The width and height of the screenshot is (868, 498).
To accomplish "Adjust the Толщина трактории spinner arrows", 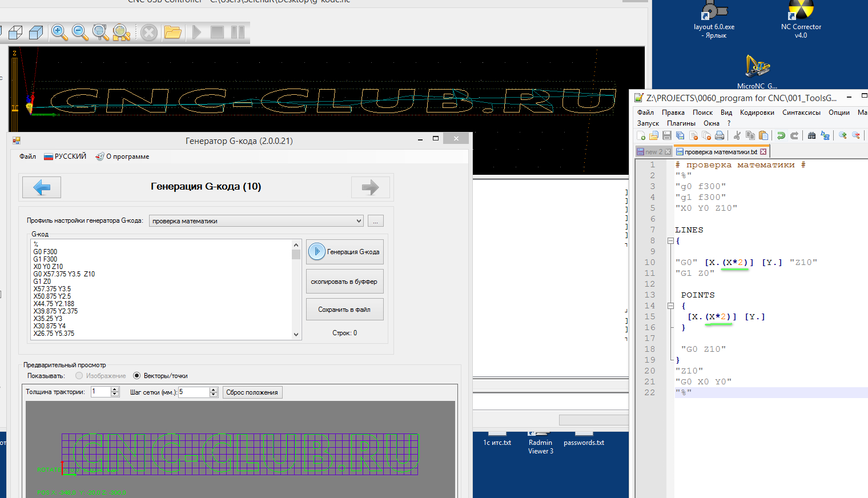I will [x=115, y=392].
